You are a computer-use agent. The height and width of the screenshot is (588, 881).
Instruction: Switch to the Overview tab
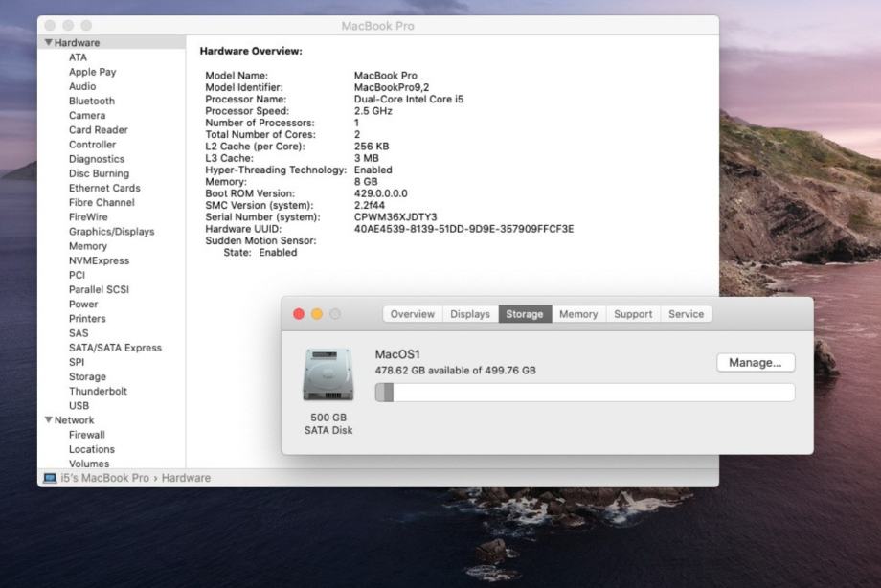412,314
